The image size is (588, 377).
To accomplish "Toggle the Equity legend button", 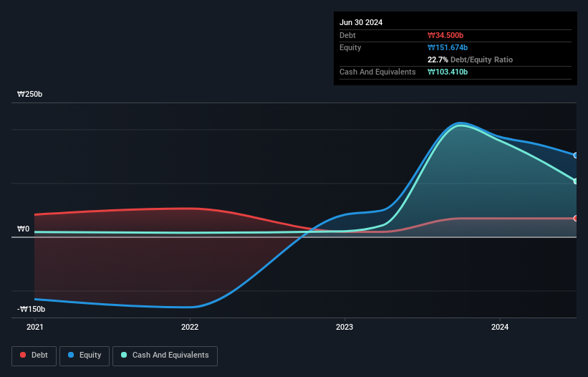I will click(x=85, y=355).
